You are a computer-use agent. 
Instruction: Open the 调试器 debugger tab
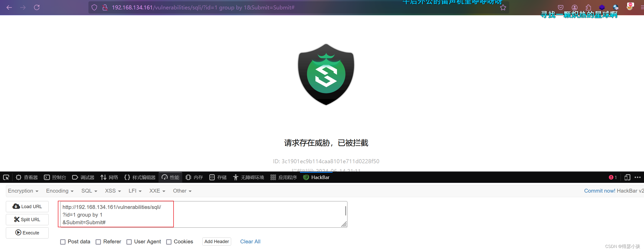click(x=83, y=177)
